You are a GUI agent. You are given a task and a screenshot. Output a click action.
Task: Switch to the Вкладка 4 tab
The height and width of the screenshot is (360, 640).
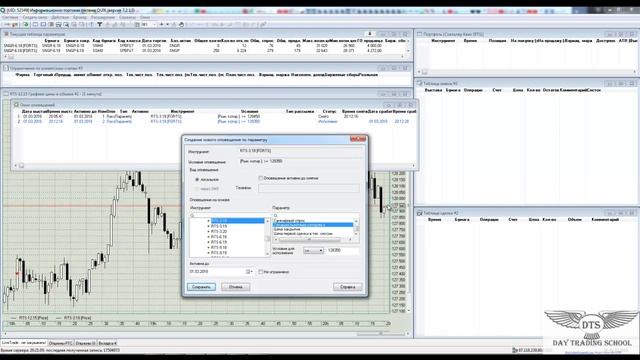point(107,343)
